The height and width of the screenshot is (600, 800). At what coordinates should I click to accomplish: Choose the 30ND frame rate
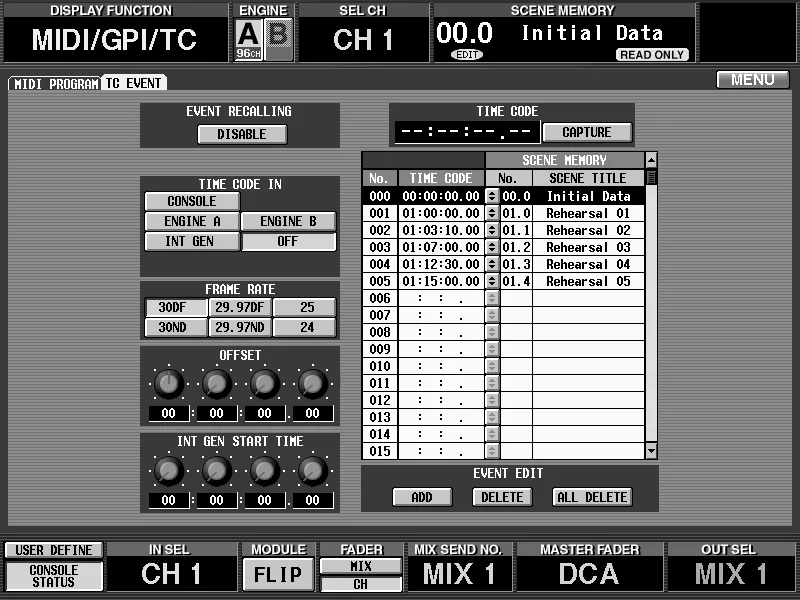[x=176, y=327]
